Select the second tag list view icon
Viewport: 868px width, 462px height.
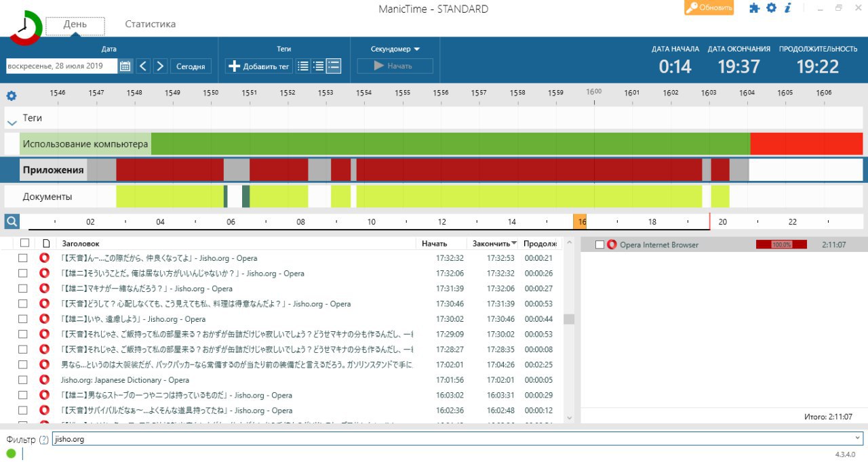pos(318,66)
